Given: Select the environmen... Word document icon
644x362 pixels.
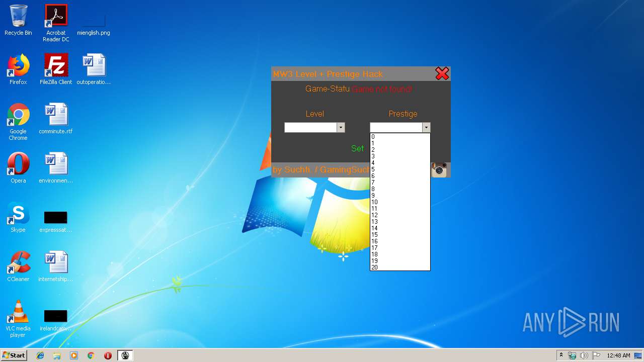Looking at the screenshot, I should (56, 168).
